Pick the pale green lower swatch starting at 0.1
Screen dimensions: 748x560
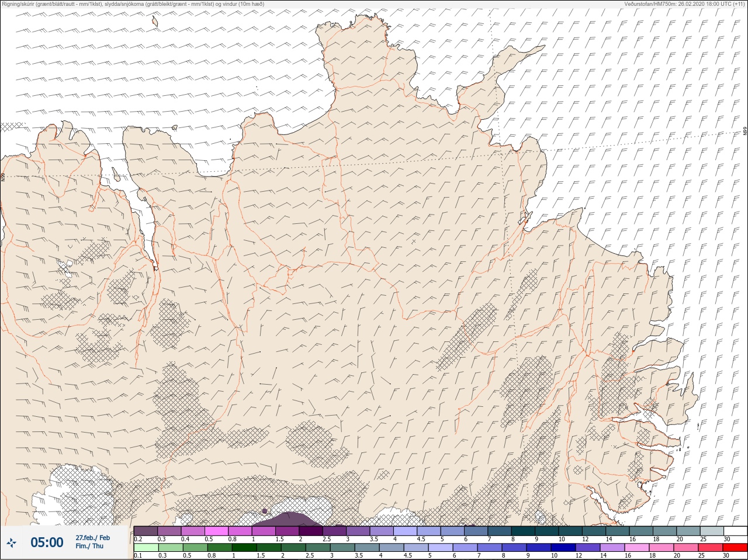(146, 548)
